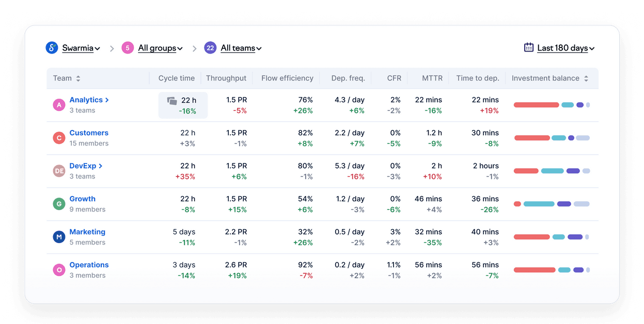Image resolution: width=644 pixels, height=324 pixels.
Task: Open the Marketing team link
Action: [x=87, y=232]
